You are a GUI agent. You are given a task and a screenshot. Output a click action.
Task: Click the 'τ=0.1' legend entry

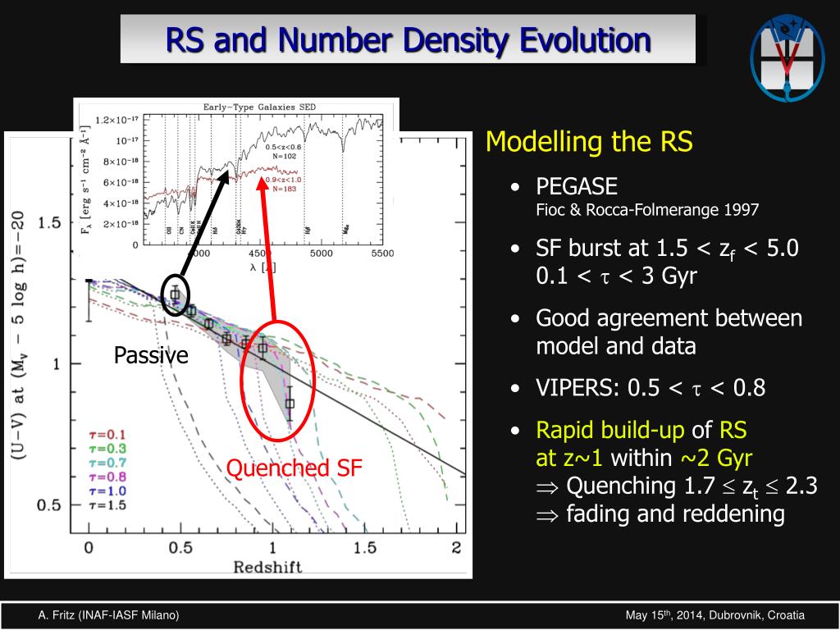pos(107,435)
